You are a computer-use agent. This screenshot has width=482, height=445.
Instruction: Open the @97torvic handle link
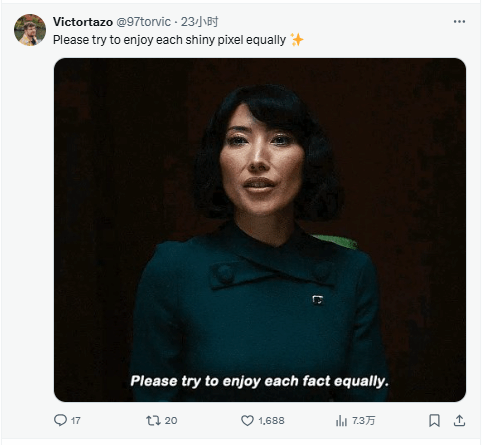143,22
